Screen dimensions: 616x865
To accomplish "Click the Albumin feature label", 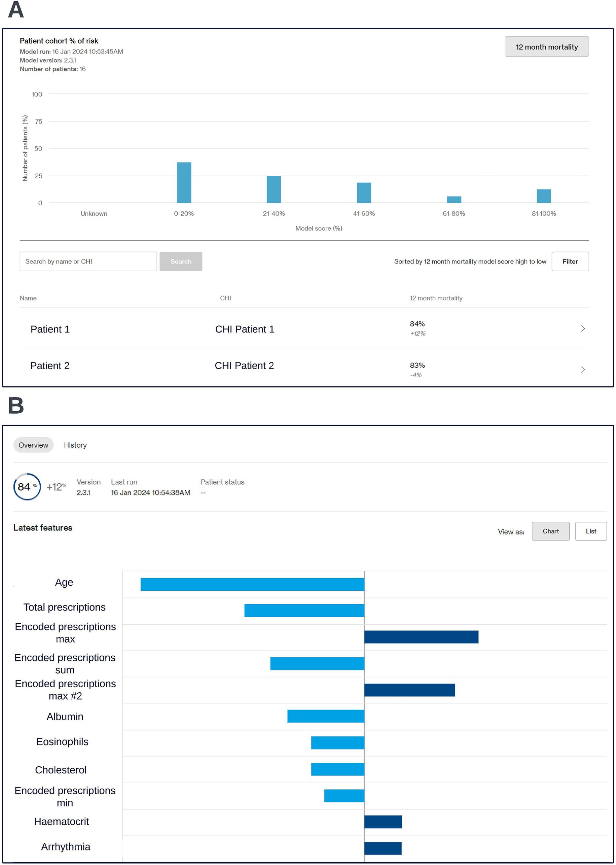I will click(x=65, y=717).
